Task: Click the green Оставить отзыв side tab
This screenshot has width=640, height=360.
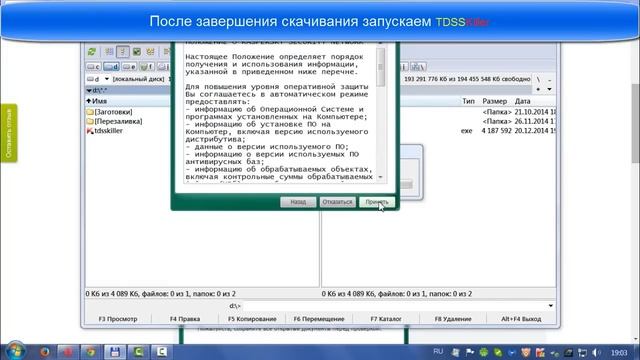Action: click(x=9, y=133)
